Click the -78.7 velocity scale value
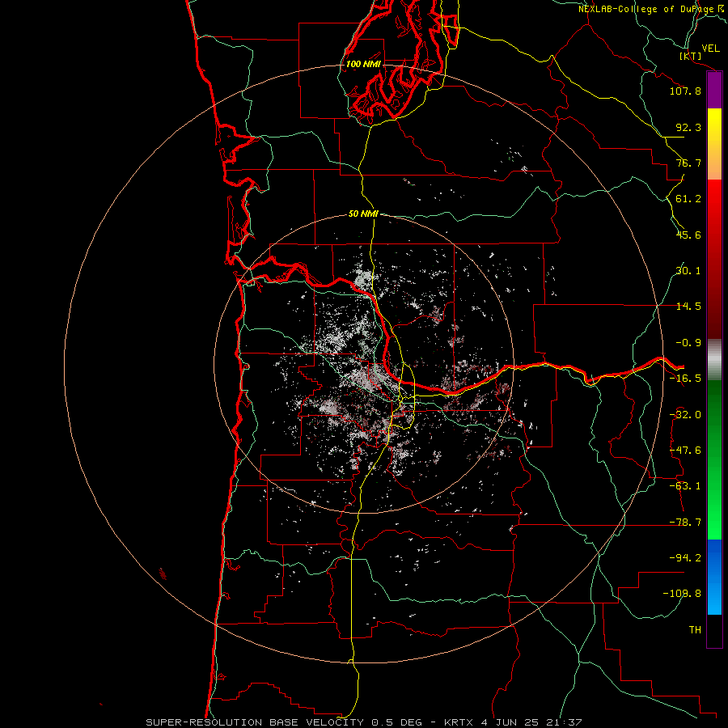 coord(685,523)
